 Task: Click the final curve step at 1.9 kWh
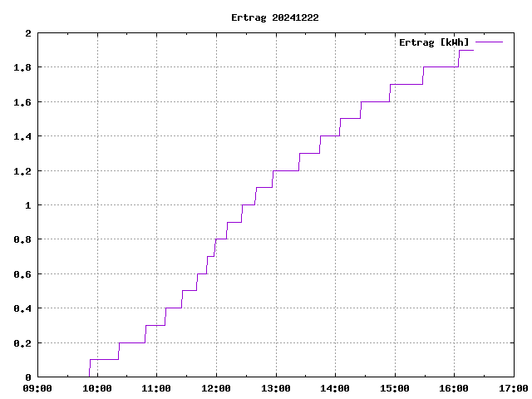point(465,50)
